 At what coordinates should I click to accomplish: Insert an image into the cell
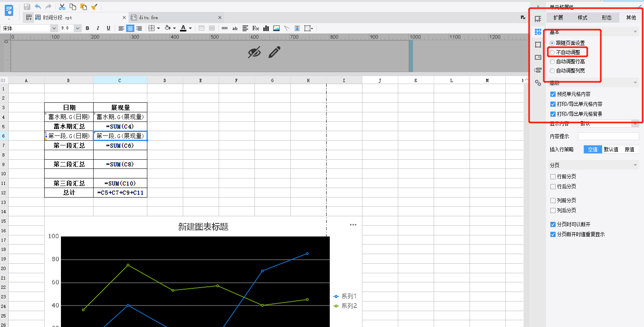tap(276, 28)
